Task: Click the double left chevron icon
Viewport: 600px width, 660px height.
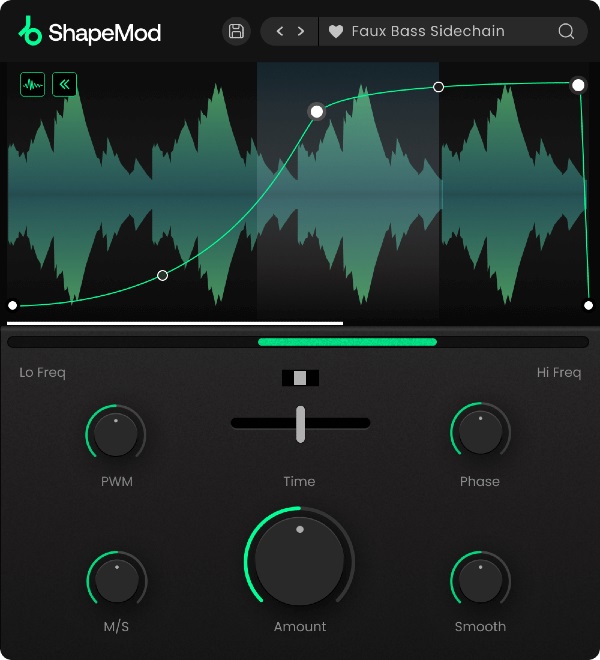Action: click(x=64, y=85)
